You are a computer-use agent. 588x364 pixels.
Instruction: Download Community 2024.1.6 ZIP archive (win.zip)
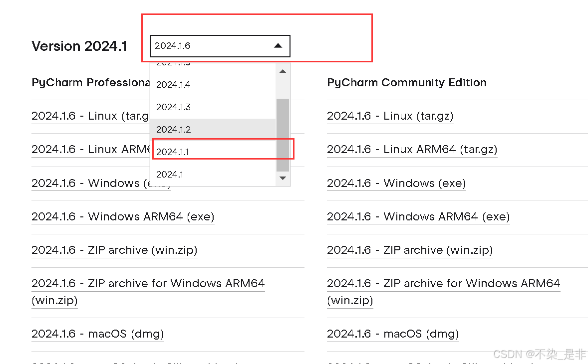(x=409, y=250)
